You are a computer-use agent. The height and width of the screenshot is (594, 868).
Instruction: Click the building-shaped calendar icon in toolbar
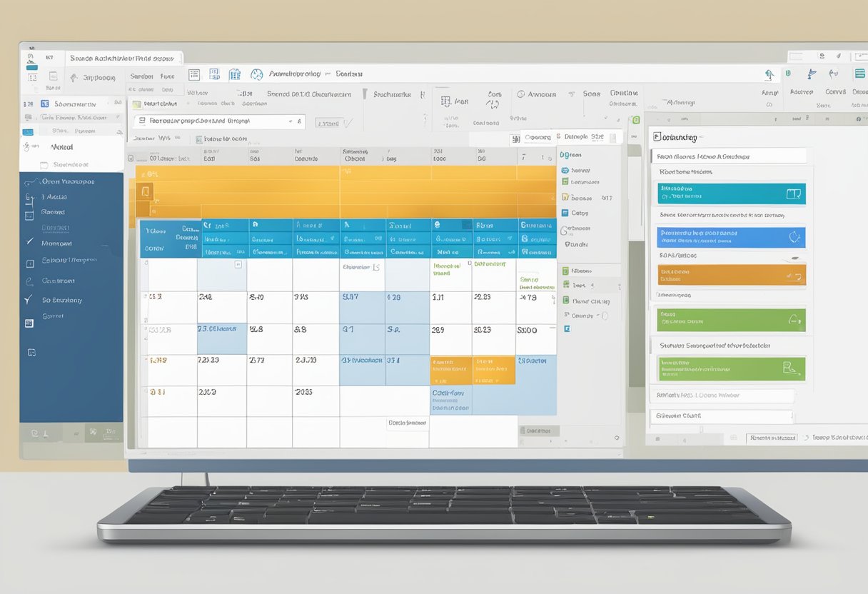235,74
